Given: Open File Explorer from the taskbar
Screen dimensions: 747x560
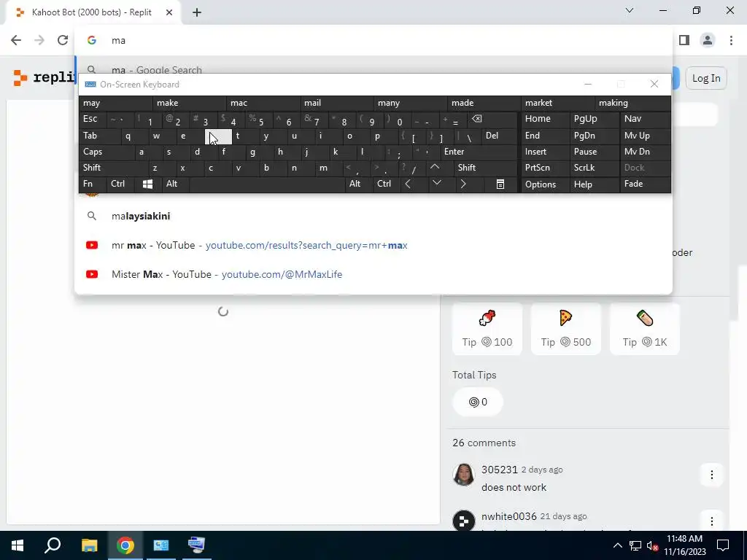Looking at the screenshot, I should 89,545.
